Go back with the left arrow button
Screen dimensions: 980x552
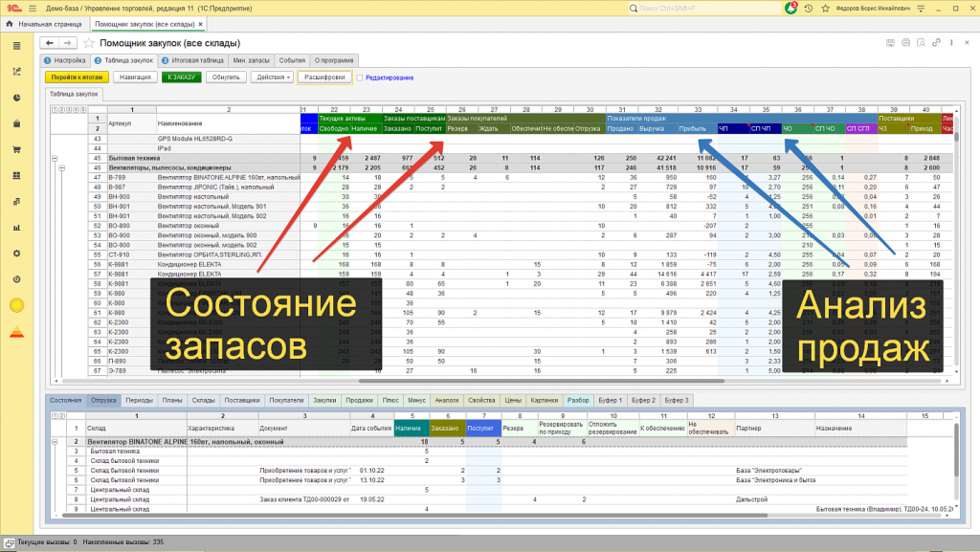tap(50, 43)
